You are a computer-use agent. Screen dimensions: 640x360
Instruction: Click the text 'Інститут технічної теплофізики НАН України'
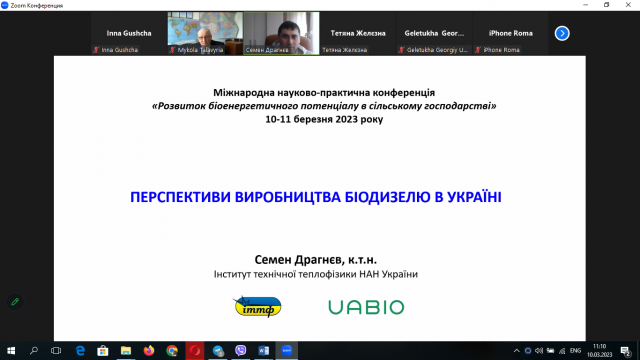[316, 274]
